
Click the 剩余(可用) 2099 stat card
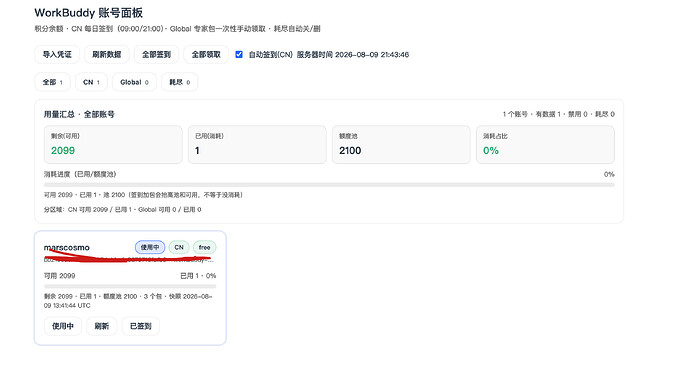pyautogui.click(x=113, y=145)
